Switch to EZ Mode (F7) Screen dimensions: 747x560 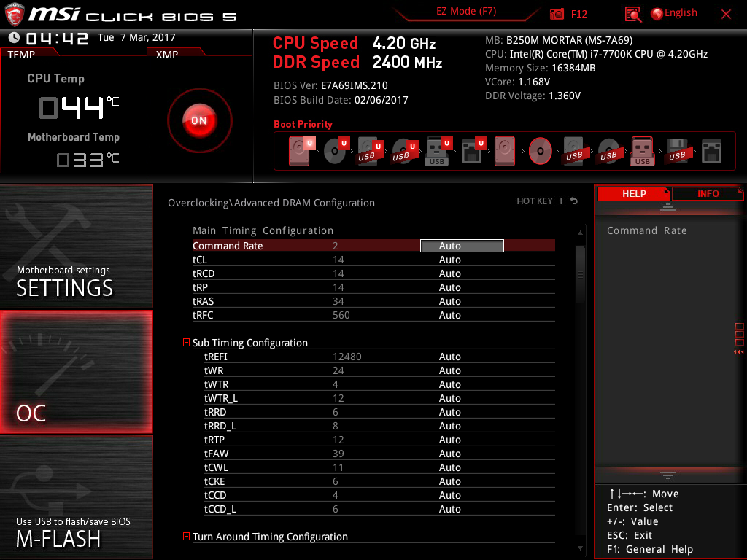tap(466, 12)
